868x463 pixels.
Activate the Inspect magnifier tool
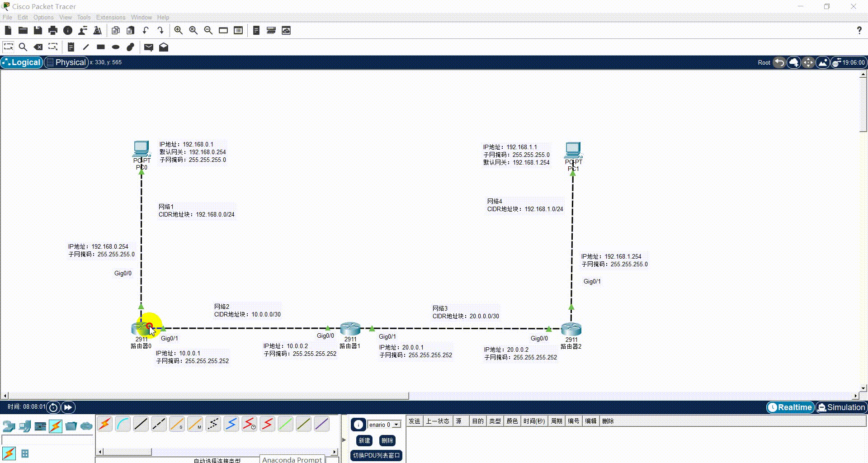(23, 47)
